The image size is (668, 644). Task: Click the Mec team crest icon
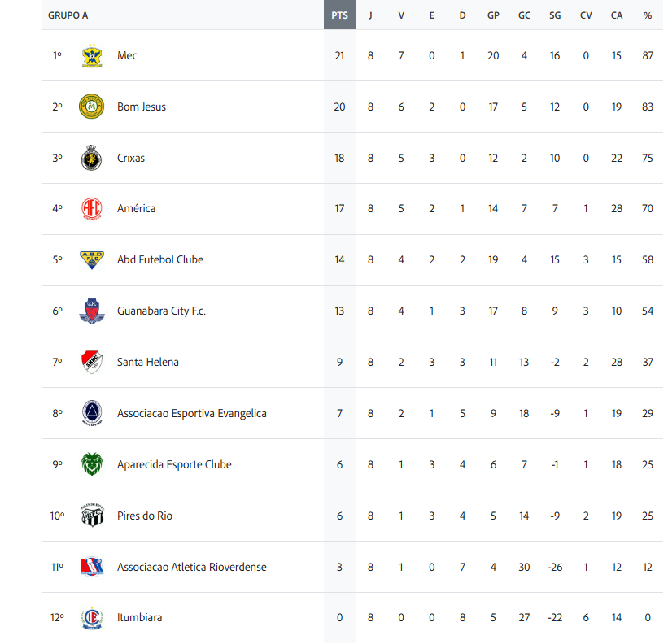point(92,55)
